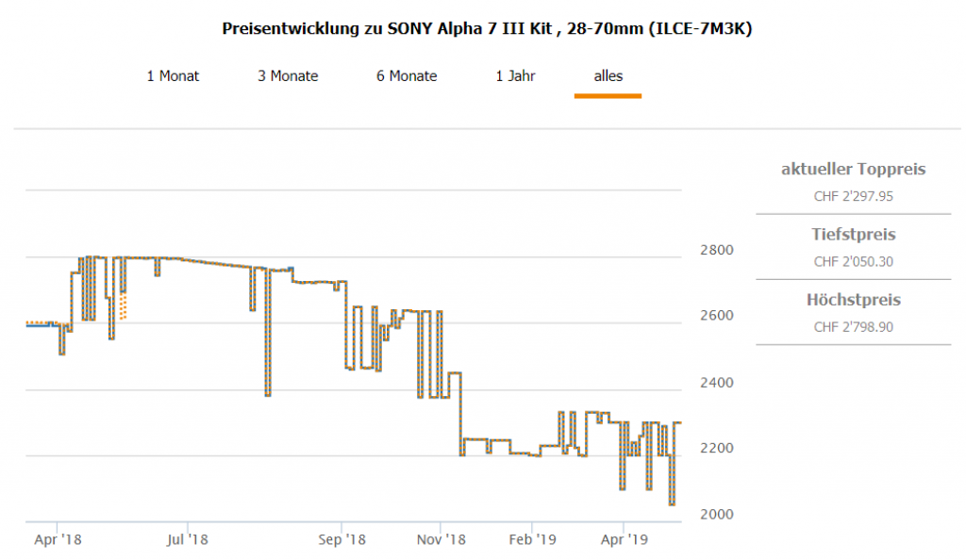This screenshot has width=966, height=560.
Task: Click the Tiefstpreis heading
Action: [x=853, y=234]
